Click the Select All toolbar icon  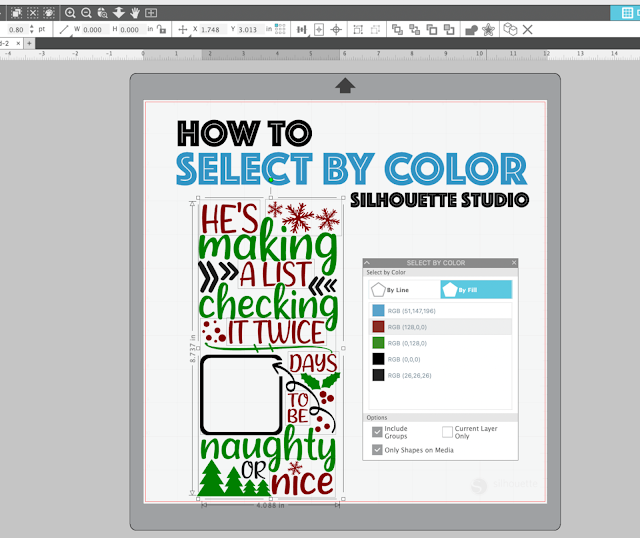(16, 13)
